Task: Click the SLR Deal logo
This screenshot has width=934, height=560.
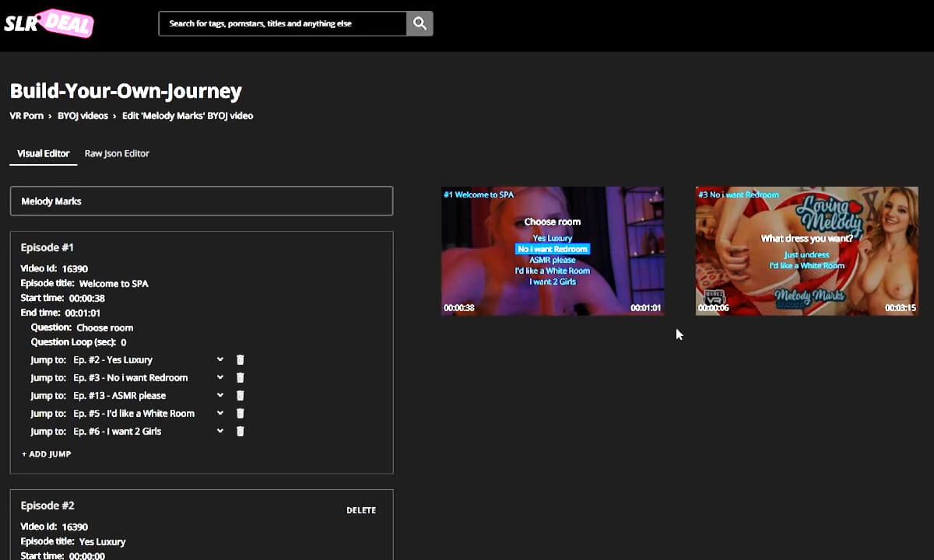Action: point(48,23)
